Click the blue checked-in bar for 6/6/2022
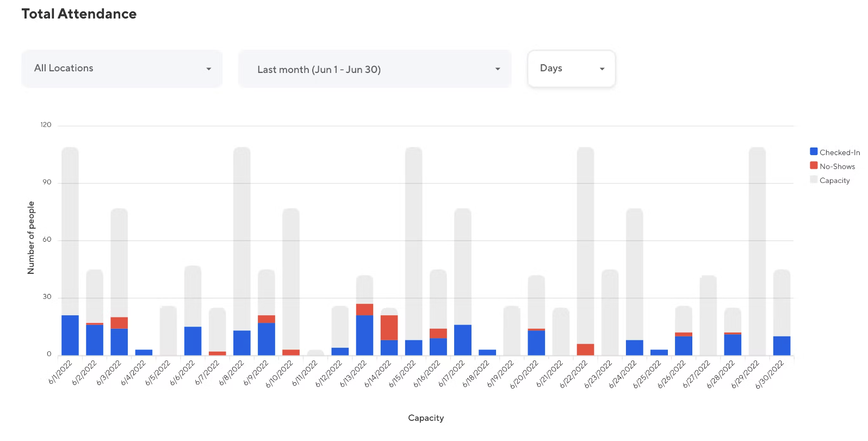The width and height of the screenshot is (868, 441). click(193, 341)
